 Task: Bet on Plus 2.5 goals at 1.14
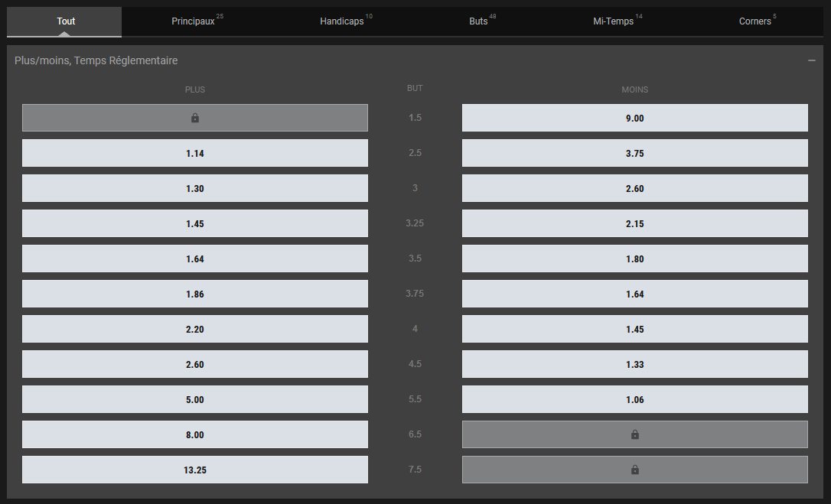click(x=194, y=153)
